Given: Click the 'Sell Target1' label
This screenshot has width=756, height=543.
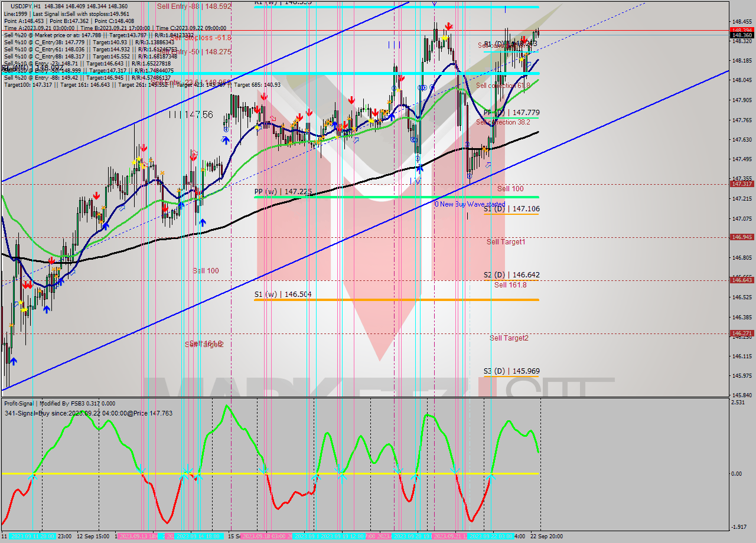Looking at the screenshot, I should click(x=506, y=241).
